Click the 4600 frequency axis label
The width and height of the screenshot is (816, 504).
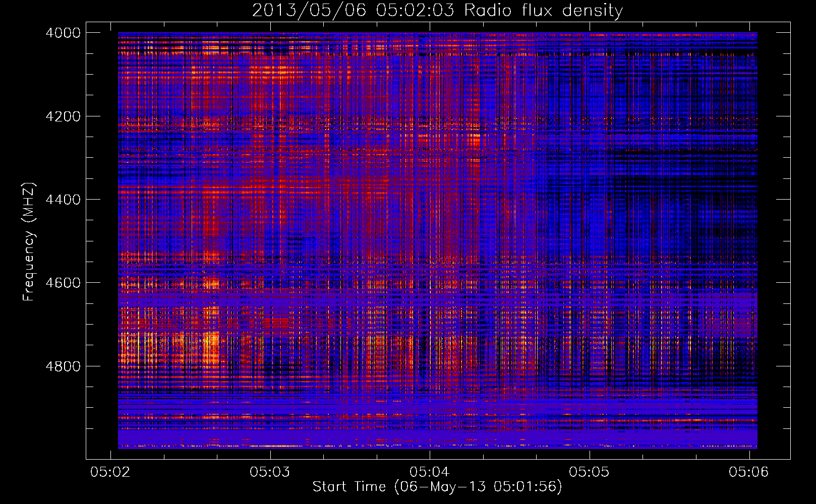click(x=63, y=283)
